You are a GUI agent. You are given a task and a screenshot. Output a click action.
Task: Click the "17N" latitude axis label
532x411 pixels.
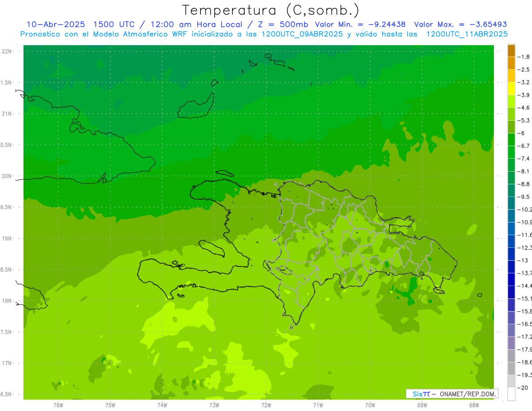pos(7,364)
